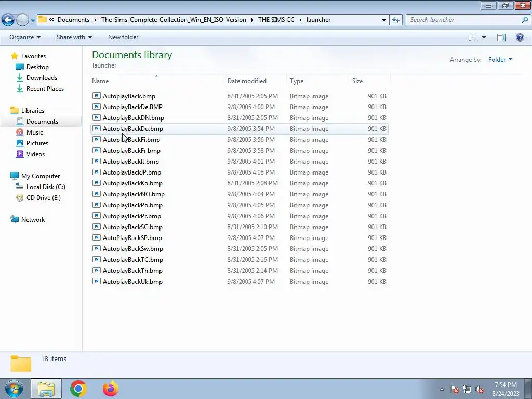Launch Google Chrome from taskbar
The image size is (532, 399).
tap(78, 389)
